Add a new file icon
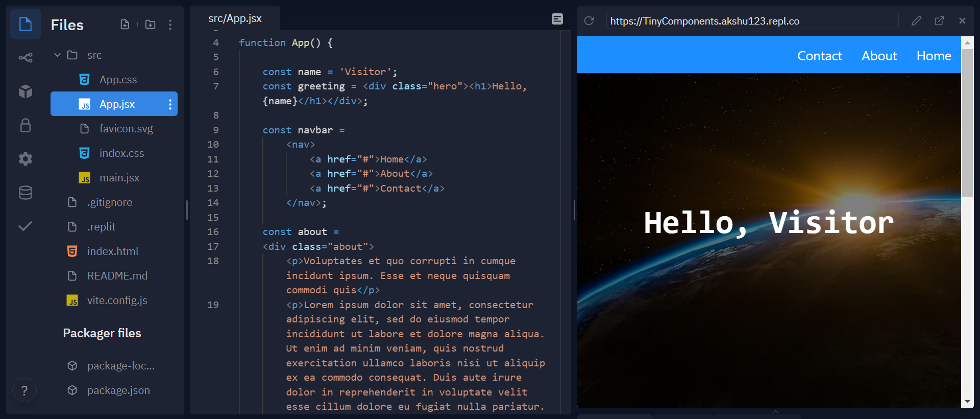The height and width of the screenshot is (419, 980). point(125,25)
